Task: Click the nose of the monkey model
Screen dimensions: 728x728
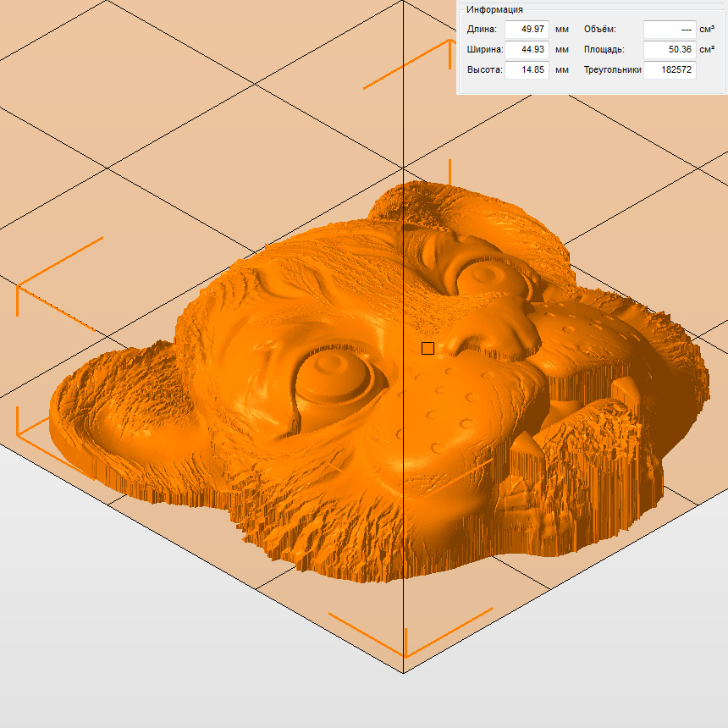Action: tap(495, 326)
